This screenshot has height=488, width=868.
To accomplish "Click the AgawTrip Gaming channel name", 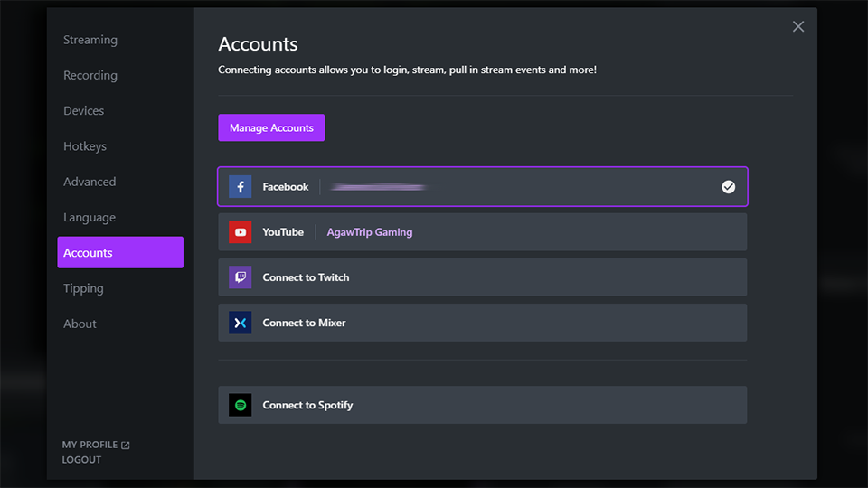I will point(369,232).
